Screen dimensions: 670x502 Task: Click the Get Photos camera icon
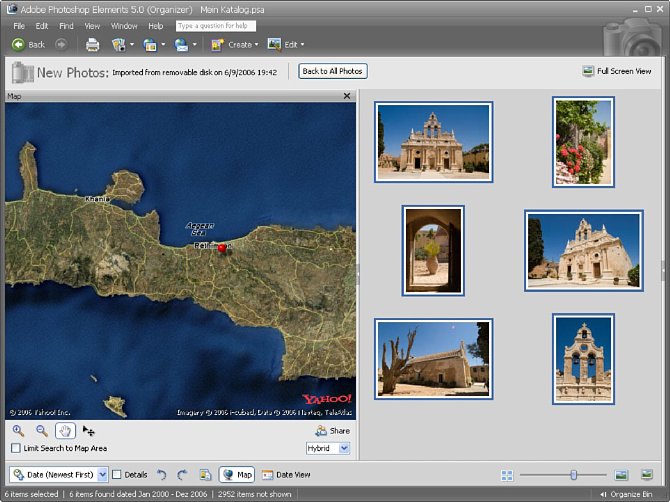point(118,44)
